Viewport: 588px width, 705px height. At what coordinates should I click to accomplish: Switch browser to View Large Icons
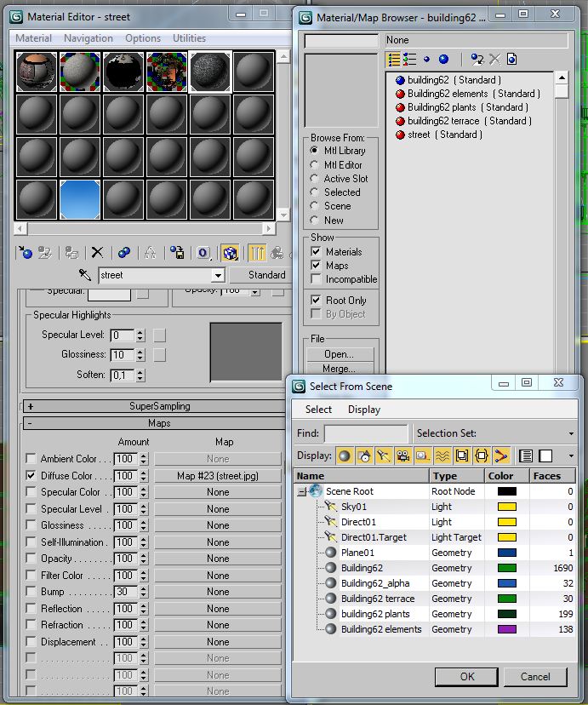pos(443,59)
